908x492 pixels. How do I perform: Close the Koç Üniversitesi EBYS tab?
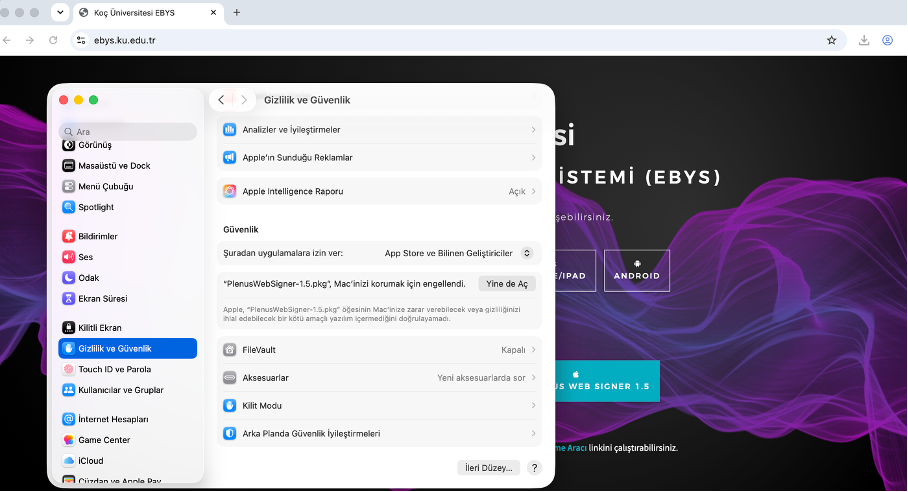point(213,12)
